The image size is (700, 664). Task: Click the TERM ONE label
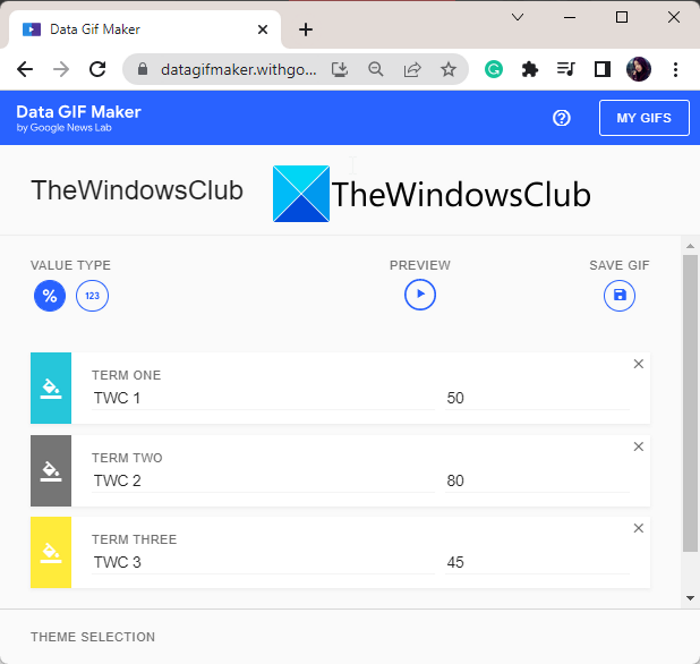(126, 375)
